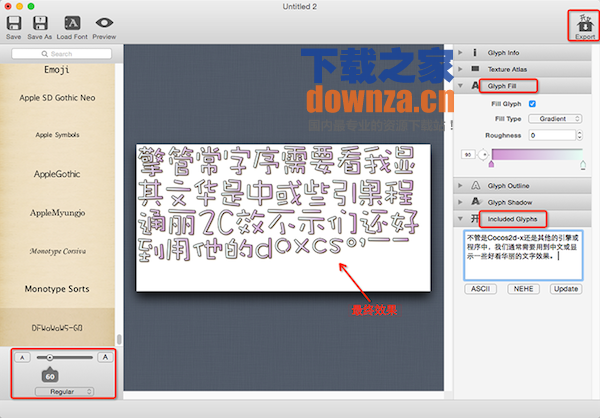Expand the Glyph Shadow section triangle
This screenshot has width=600, height=418.
coord(460,202)
